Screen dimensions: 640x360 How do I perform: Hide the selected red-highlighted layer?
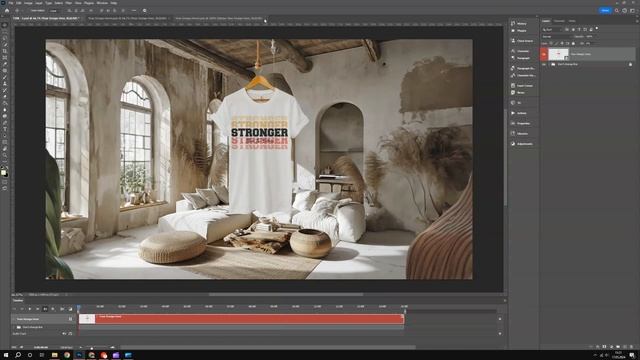pos(544,54)
